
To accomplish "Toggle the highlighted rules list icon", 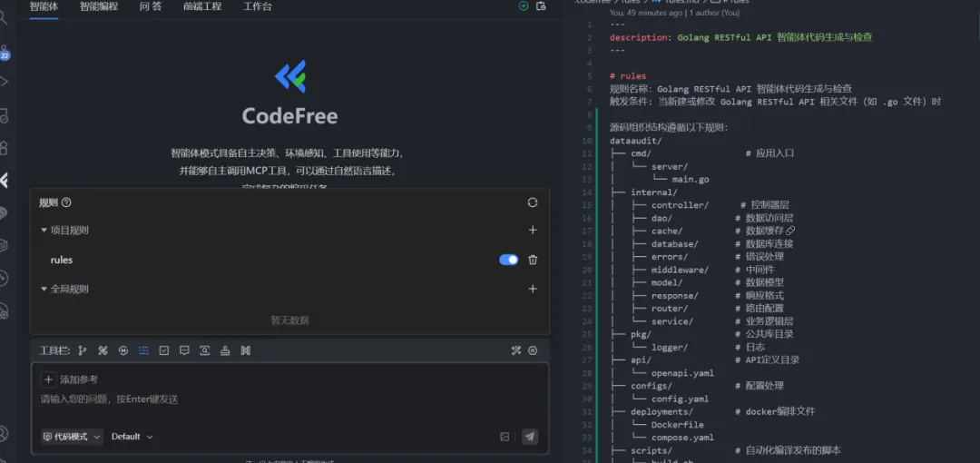I will (x=143, y=351).
